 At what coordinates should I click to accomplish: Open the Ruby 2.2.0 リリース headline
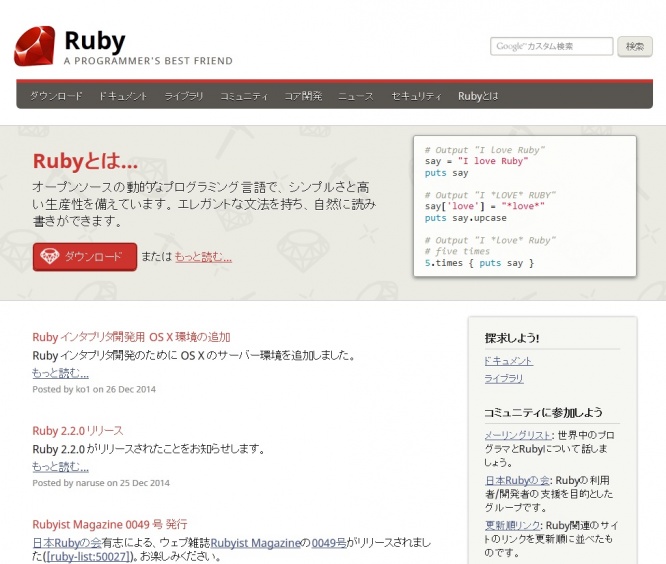78,431
